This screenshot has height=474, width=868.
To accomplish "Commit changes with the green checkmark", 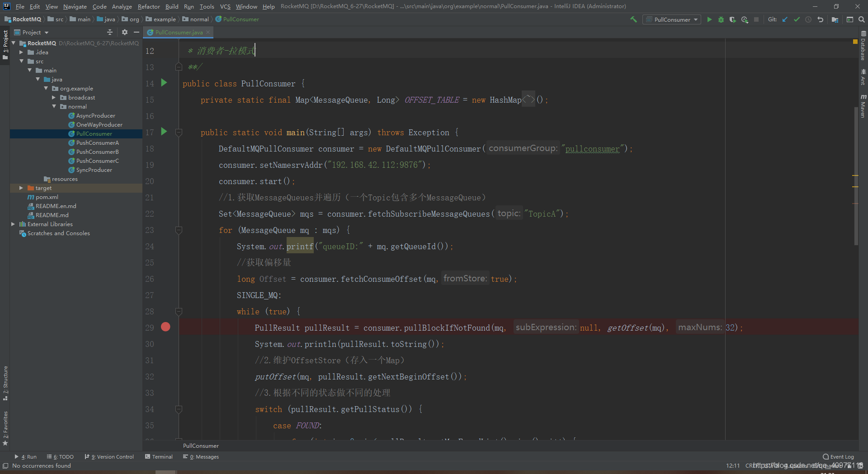I will pyautogui.click(x=797, y=19).
